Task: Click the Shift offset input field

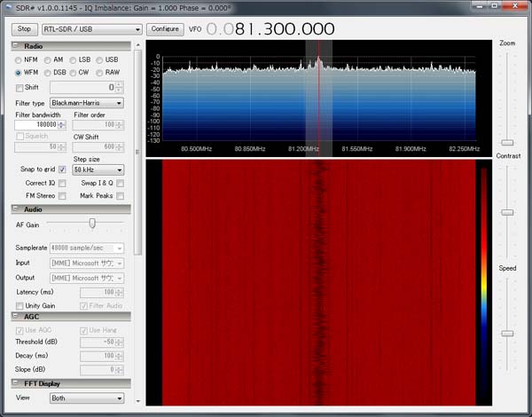Action: [83, 88]
